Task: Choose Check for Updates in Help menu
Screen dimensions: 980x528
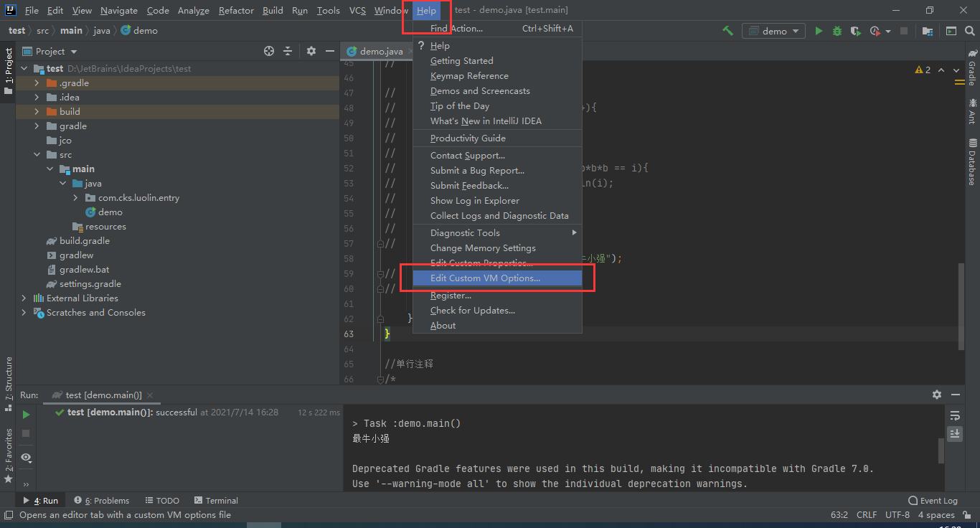Action: (472, 311)
